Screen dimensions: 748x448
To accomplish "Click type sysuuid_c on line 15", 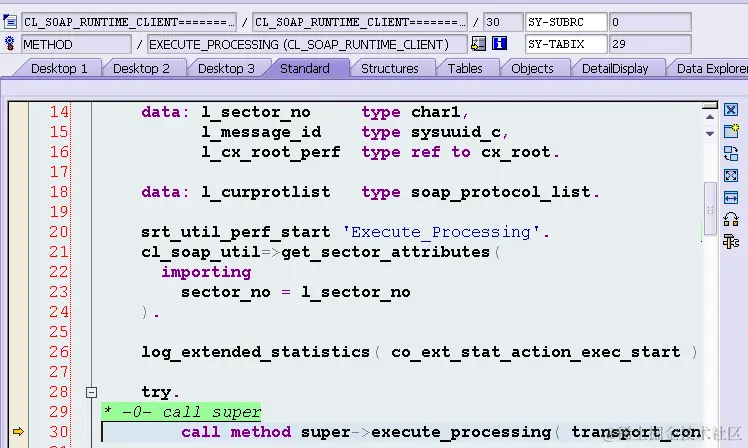I will click(x=456, y=132).
